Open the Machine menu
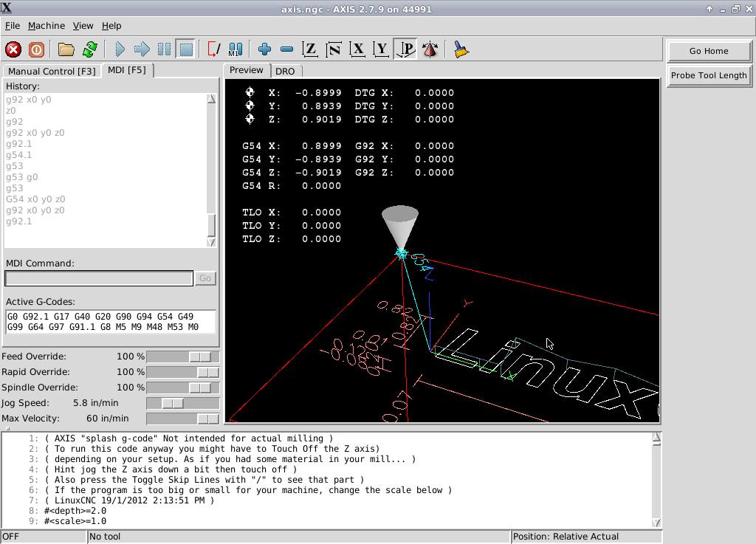Viewport: 756px width, 544px height. (47, 26)
